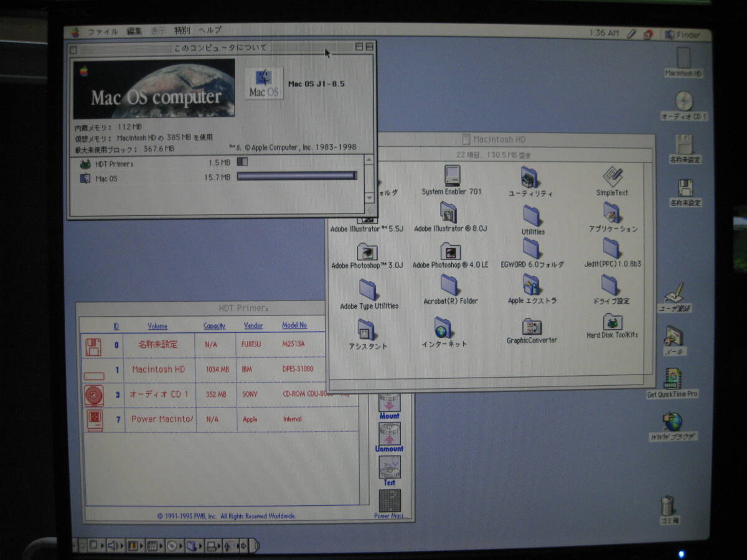Sort HDT Primer list by Capacity header

(x=214, y=326)
